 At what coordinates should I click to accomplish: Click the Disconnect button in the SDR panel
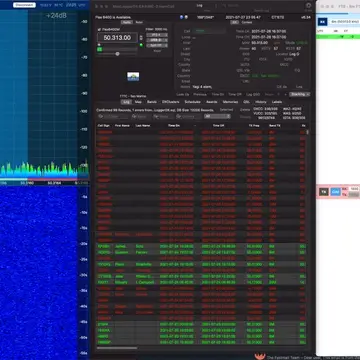24,5
